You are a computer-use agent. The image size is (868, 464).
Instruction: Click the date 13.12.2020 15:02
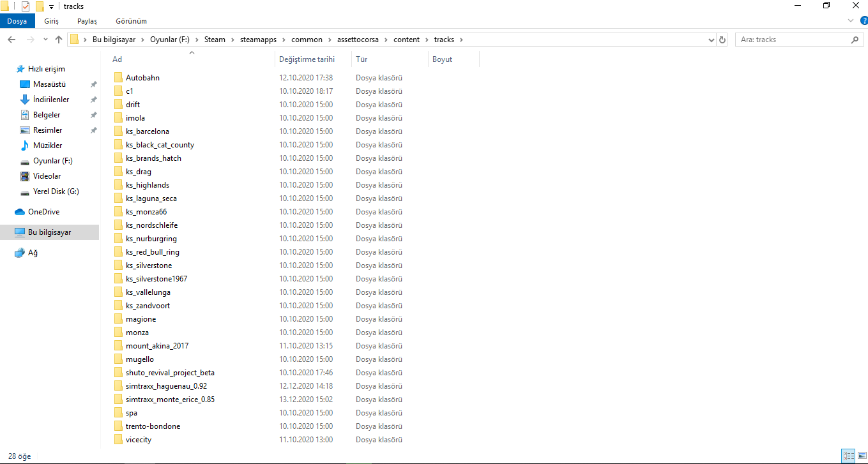click(x=306, y=400)
